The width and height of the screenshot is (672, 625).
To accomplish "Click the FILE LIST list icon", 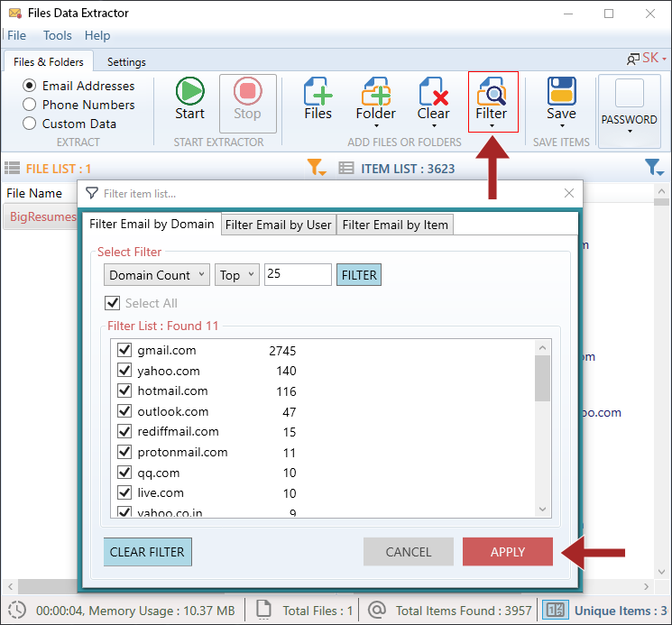I will [x=12, y=168].
